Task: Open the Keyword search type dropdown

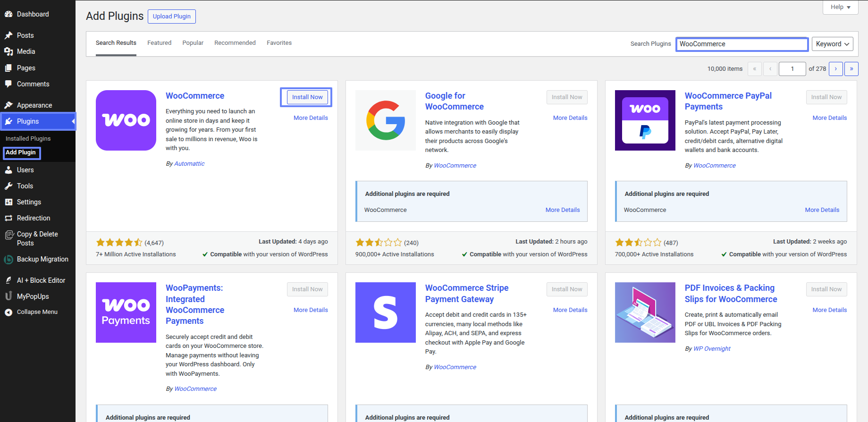Action: coord(832,44)
